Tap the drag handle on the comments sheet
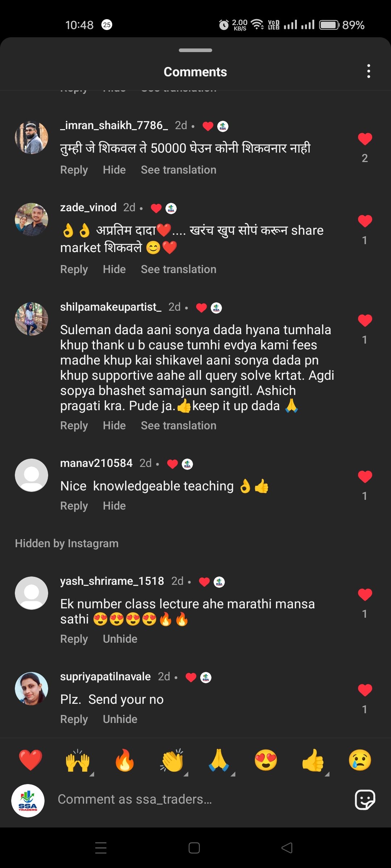This screenshot has height=868, width=391. click(x=195, y=50)
